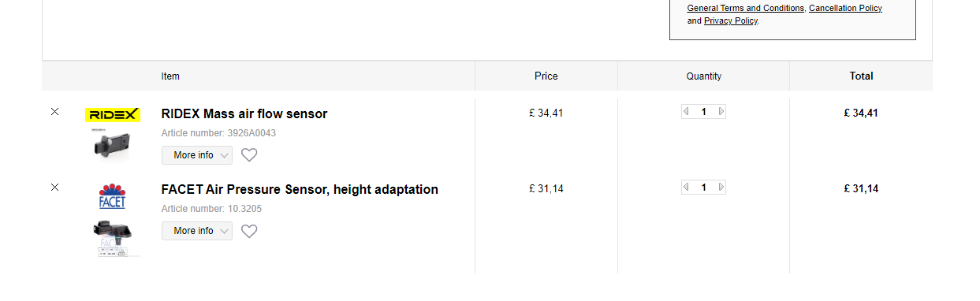Open General Terms and Conditions link

click(746, 8)
